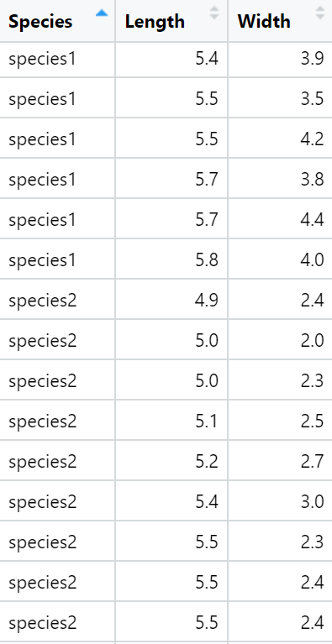Viewport: 332px width, 644px height.
Task: Click the Width cell showing 2.5
Action: tap(280, 421)
